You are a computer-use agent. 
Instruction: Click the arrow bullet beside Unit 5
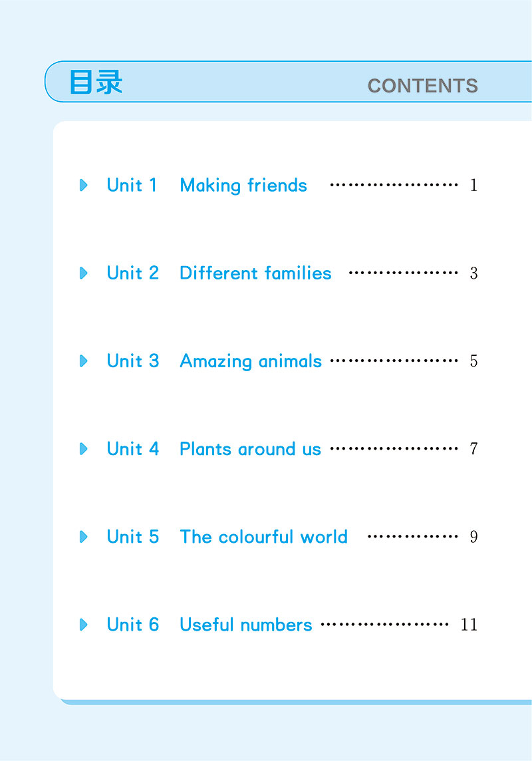(83, 536)
